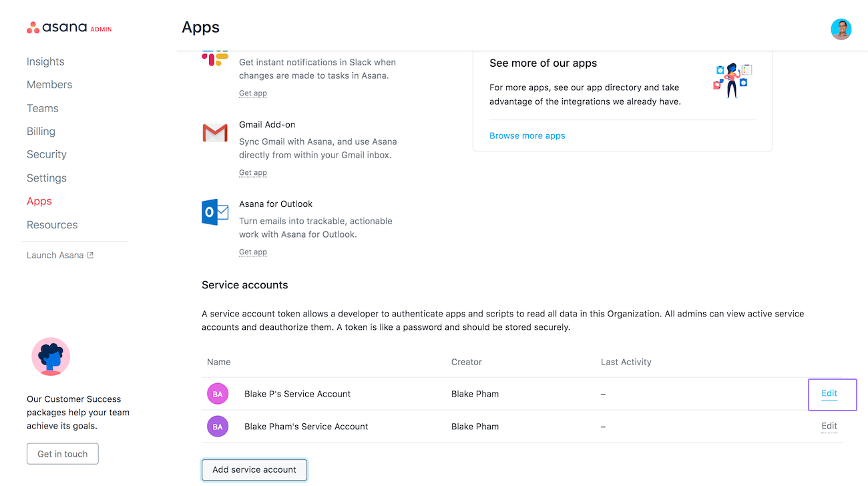
Task: Edit Blake Pham's Service Account
Action: pos(829,426)
